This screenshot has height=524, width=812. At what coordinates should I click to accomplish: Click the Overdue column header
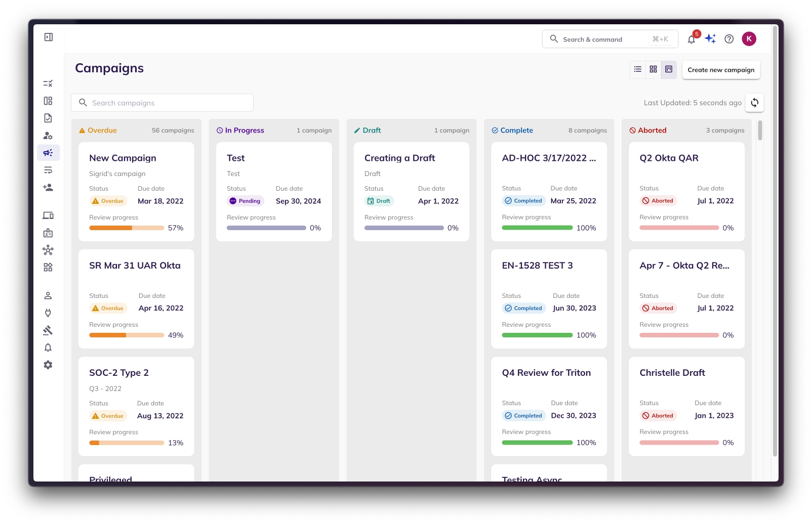pyautogui.click(x=102, y=130)
